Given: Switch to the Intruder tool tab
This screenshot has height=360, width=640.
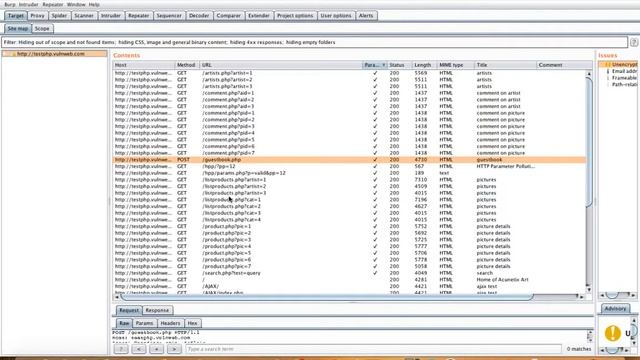Looking at the screenshot, I should 111,16.
